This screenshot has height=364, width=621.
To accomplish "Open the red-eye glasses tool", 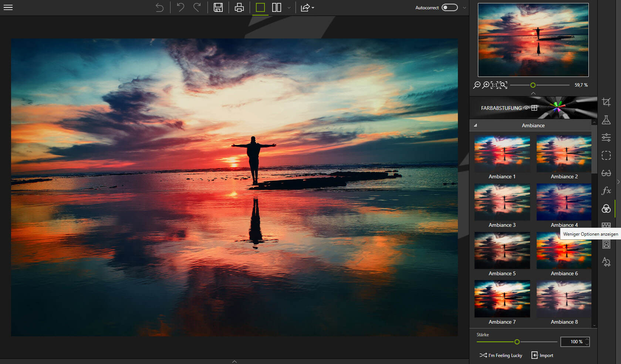I will pyautogui.click(x=606, y=173).
